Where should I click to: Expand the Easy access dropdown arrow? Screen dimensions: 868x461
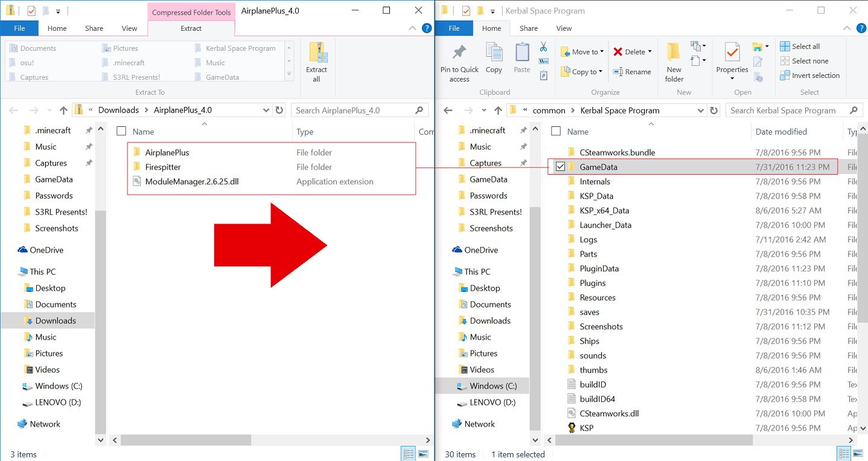click(704, 60)
